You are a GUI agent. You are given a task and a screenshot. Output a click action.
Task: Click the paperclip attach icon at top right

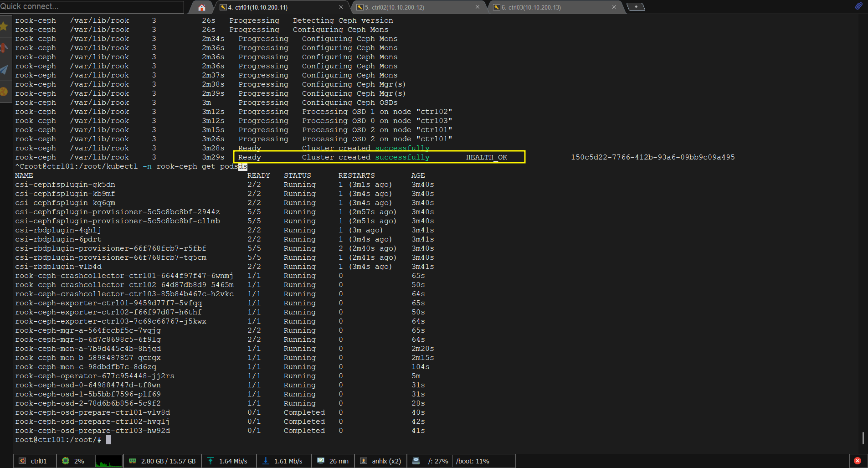[858, 6]
